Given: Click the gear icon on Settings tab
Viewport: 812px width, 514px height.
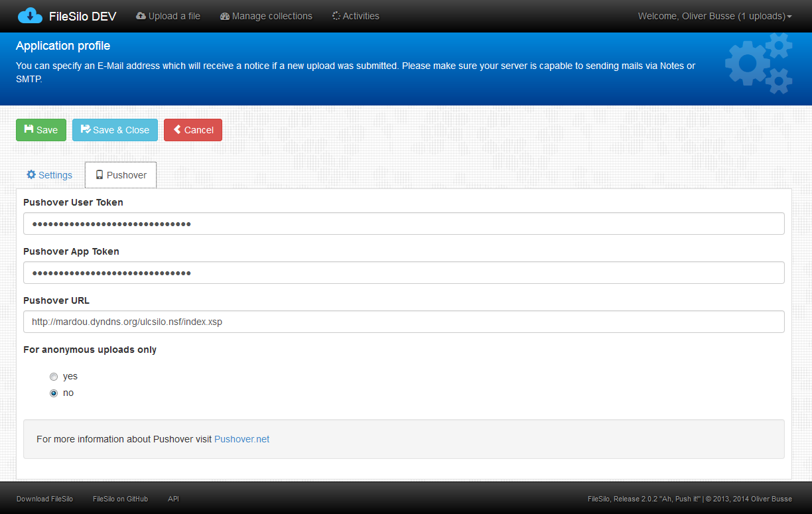Looking at the screenshot, I should [x=31, y=174].
